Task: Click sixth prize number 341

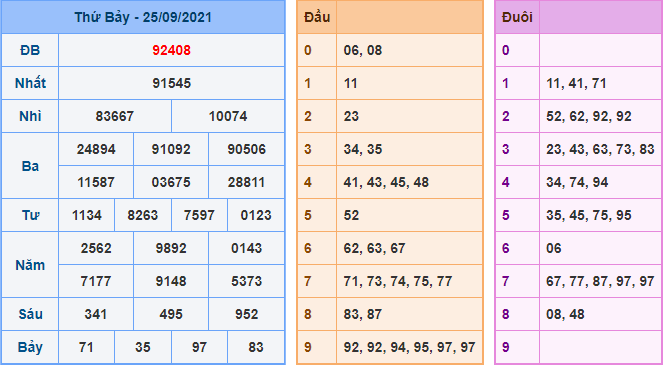Action: [x=96, y=315]
